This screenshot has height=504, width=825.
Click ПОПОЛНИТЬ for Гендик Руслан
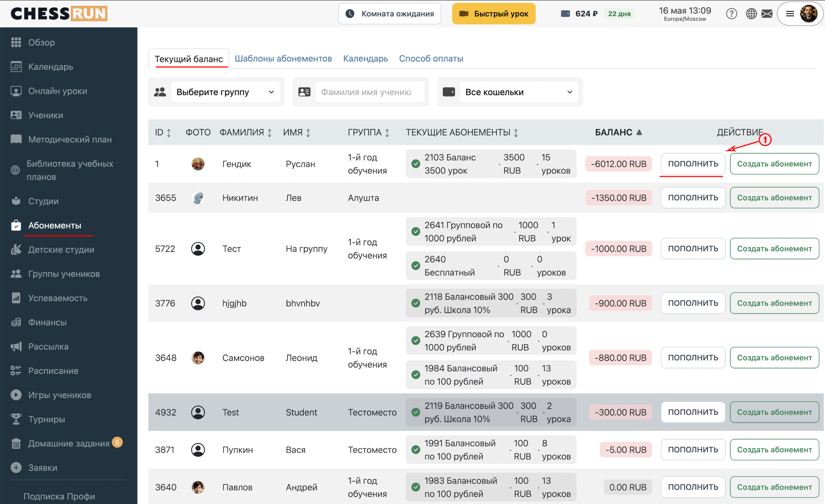coord(693,164)
